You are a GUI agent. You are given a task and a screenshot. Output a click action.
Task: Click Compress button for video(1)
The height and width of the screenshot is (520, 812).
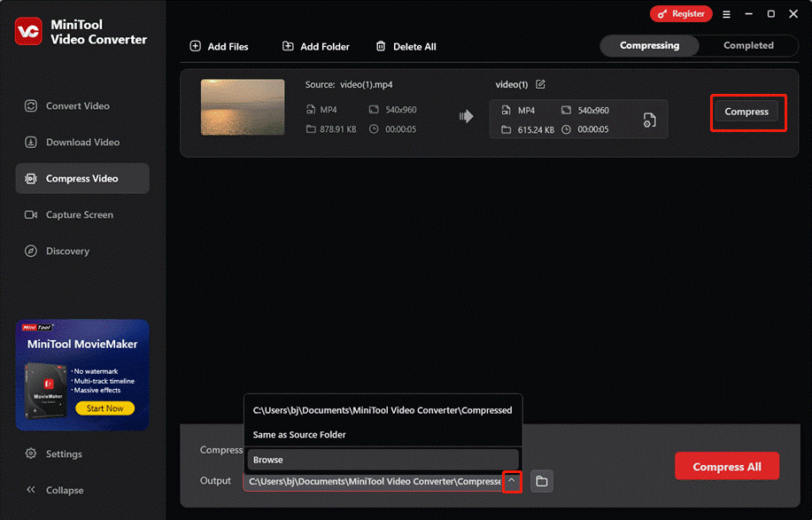tap(746, 112)
